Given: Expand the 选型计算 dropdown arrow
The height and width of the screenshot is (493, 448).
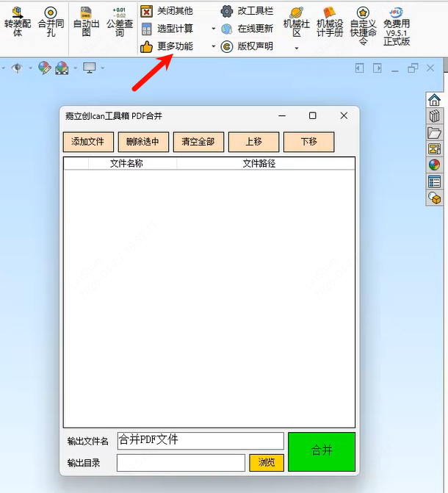Looking at the screenshot, I should coord(214,29).
